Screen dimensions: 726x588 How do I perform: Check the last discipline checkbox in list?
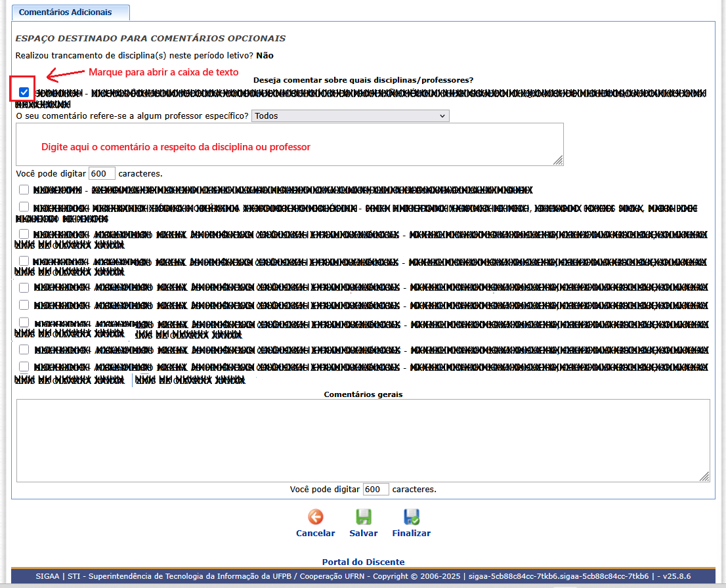[x=24, y=367]
